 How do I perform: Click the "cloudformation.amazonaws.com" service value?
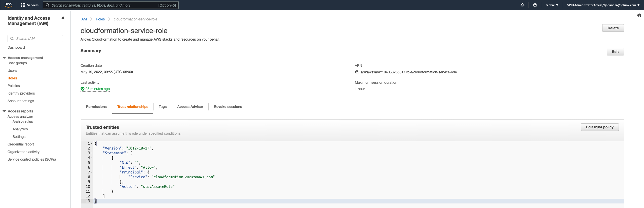tap(183, 177)
